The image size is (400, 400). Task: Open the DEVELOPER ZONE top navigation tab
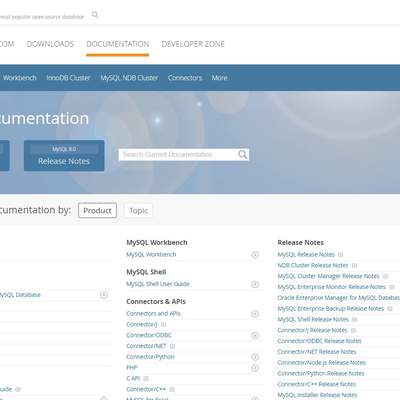(193, 44)
